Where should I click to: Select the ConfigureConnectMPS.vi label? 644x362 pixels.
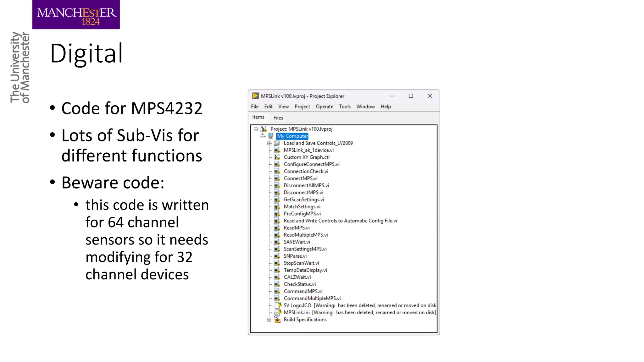[311, 164]
